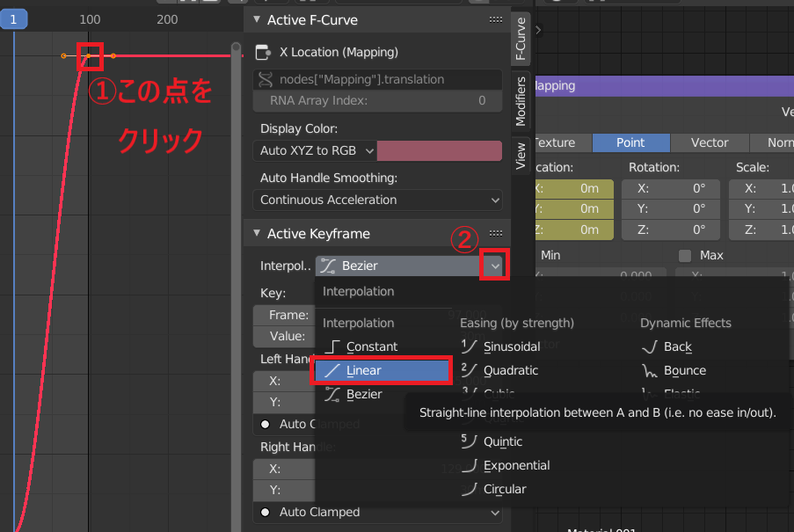Click the X Location (Mapping) icon
The height and width of the screenshot is (532, 794).
[x=263, y=52]
